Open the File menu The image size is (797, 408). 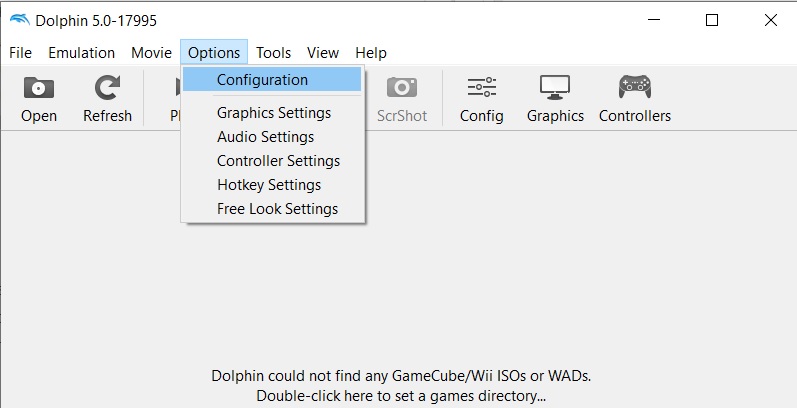pos(20,53)
